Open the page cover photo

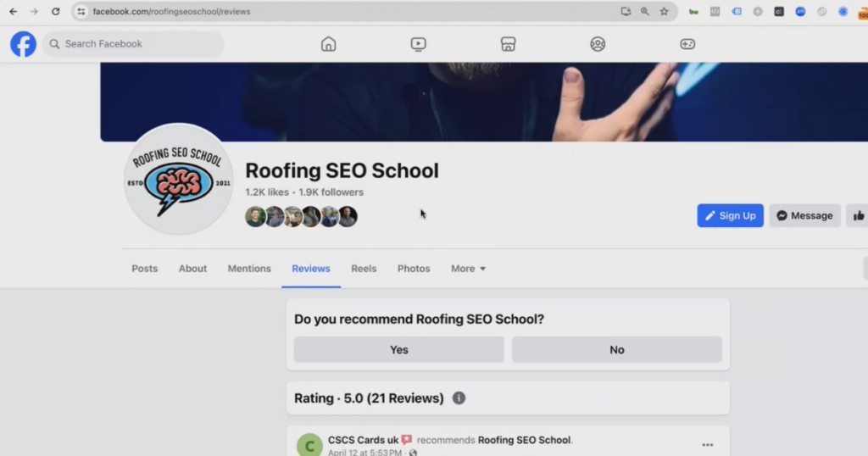click(x=484, y=102)
